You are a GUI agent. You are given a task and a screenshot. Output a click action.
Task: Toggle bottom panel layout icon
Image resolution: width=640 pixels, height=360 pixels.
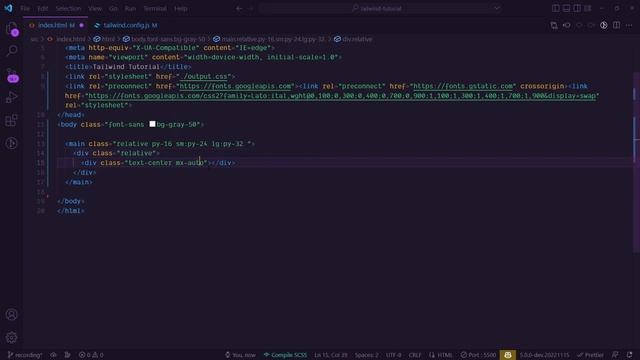[x=566, y=8]
